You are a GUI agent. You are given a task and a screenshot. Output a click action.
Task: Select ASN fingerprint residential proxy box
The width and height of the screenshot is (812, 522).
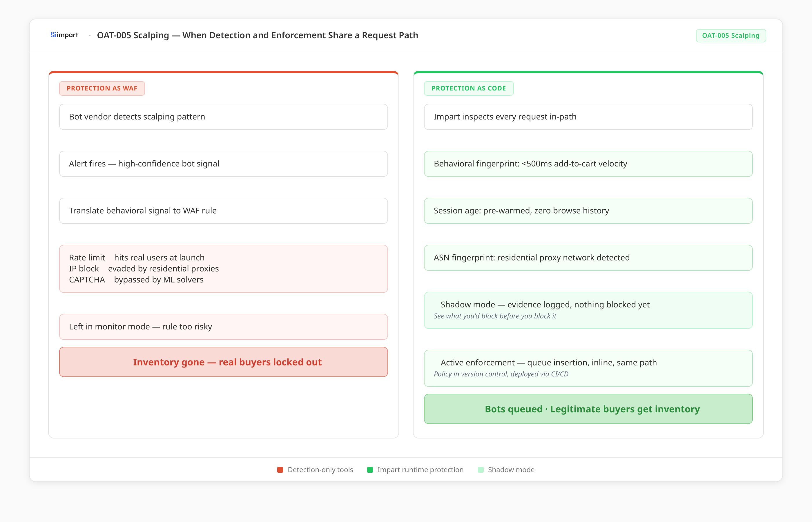coord(588,258)
